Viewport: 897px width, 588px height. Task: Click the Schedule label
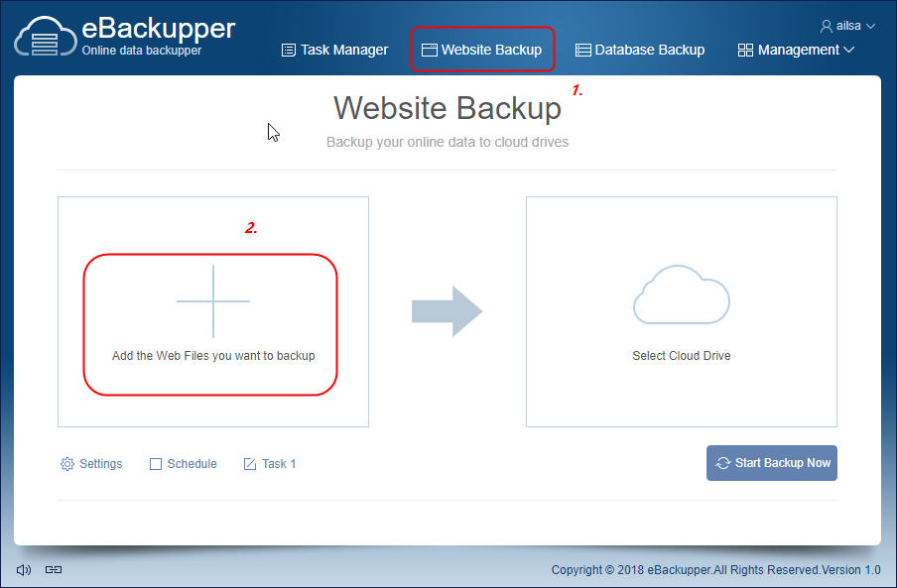(x=192, y=464)
